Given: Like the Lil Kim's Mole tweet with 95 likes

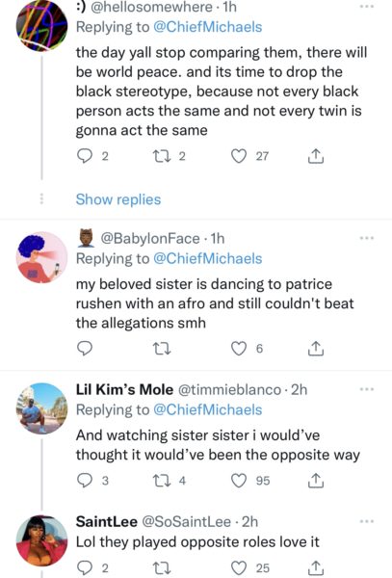Looking at the screenshot, I should coord(238,481).
